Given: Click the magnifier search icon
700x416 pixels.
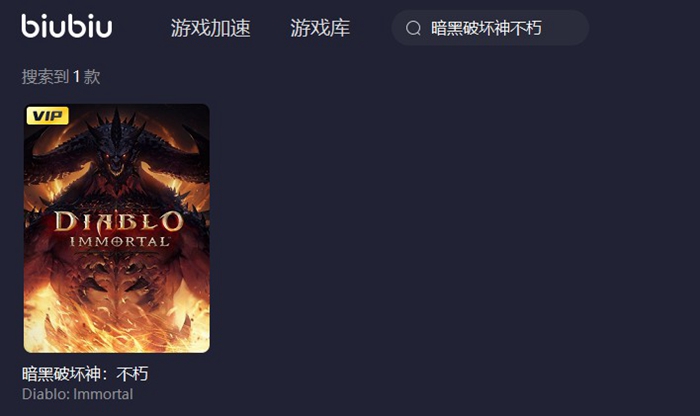Looking at the screenshot, I should pyautogui.click(x=413, y=28).
